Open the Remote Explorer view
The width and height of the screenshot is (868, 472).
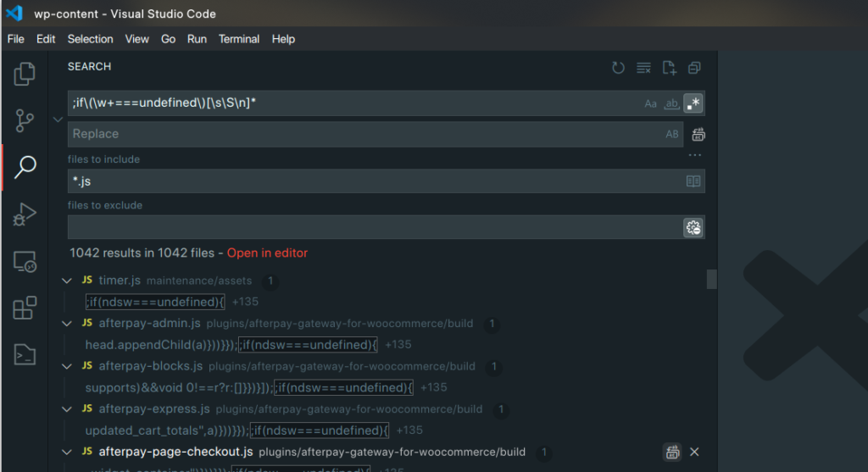pos(25,261)
